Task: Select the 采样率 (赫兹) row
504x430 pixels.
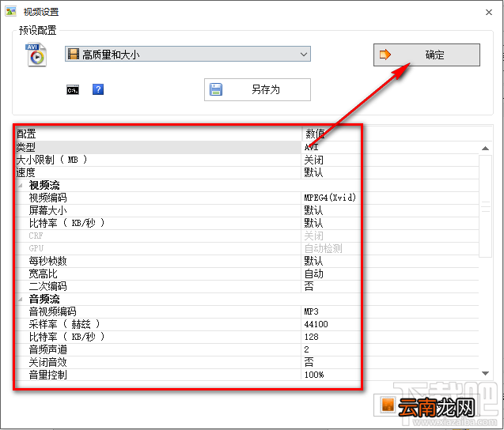Action: coord(247,324)
